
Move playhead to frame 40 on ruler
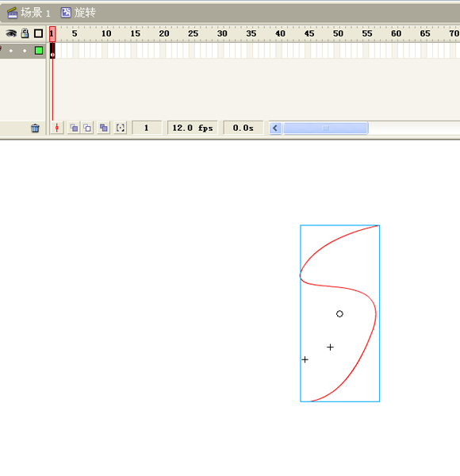pyautogui.click(x=280, y=33)
